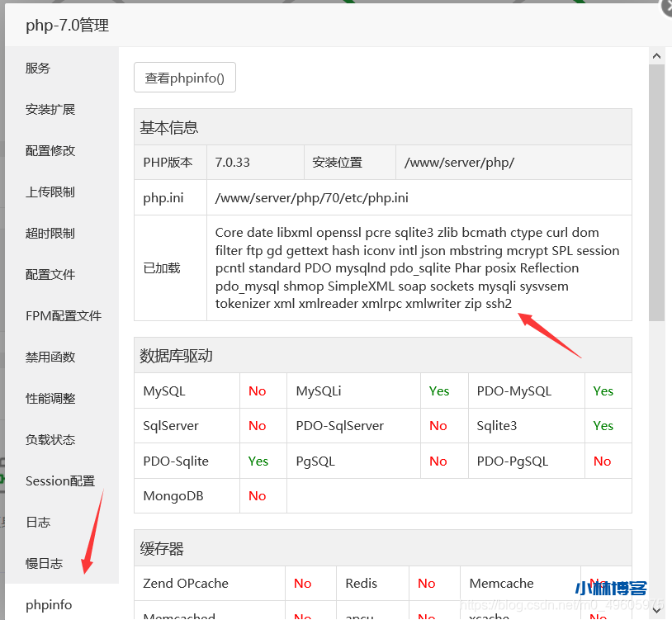Open the 服务 tab in sidebar
This screenshot has height=620, width=672.
[38, 69]
